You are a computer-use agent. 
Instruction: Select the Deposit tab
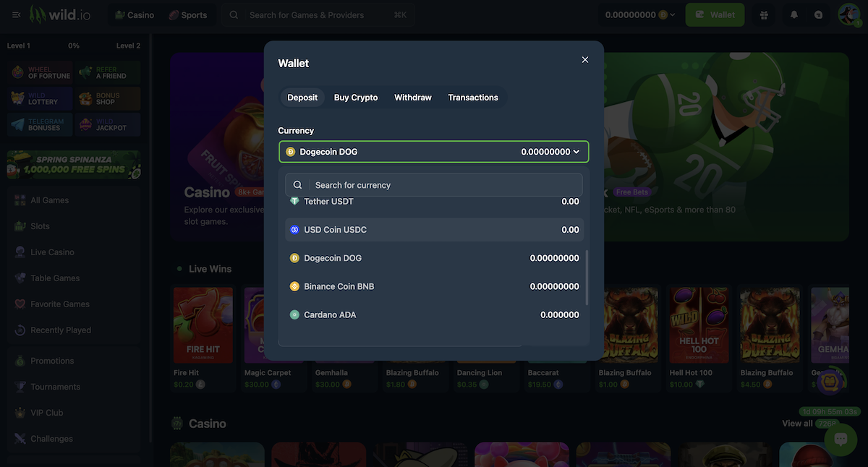(x=302, y=98)
